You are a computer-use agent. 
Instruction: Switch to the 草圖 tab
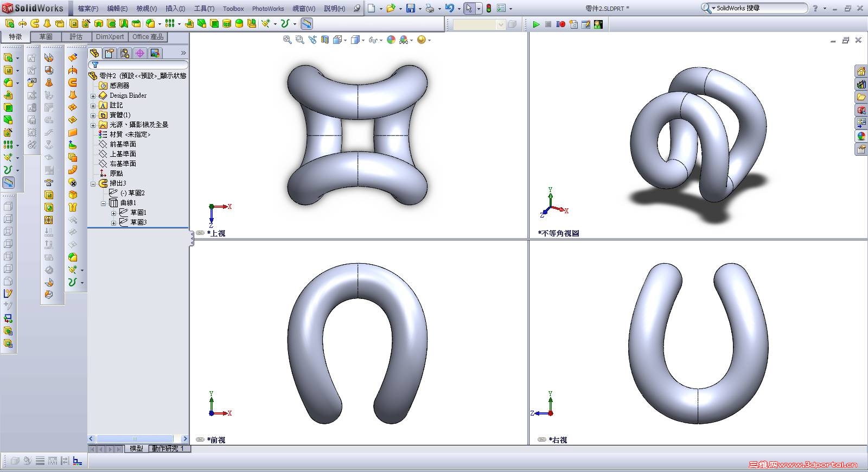click(46, 37)
